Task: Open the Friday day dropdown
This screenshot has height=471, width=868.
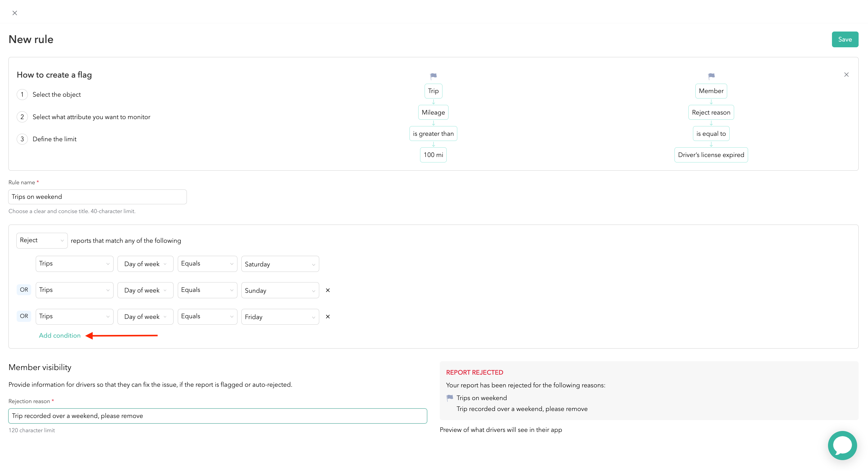Action: coord(280,317)
